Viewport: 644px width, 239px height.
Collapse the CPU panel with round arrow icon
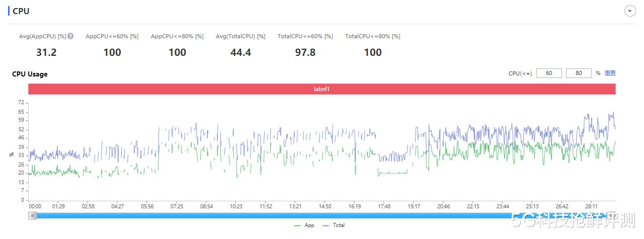click(629, 11)
